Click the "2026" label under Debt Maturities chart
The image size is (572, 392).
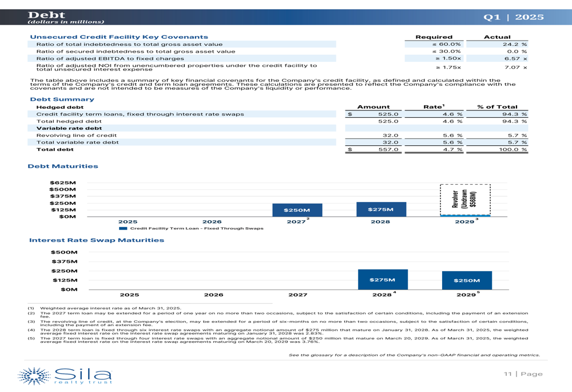pos(212,222)
